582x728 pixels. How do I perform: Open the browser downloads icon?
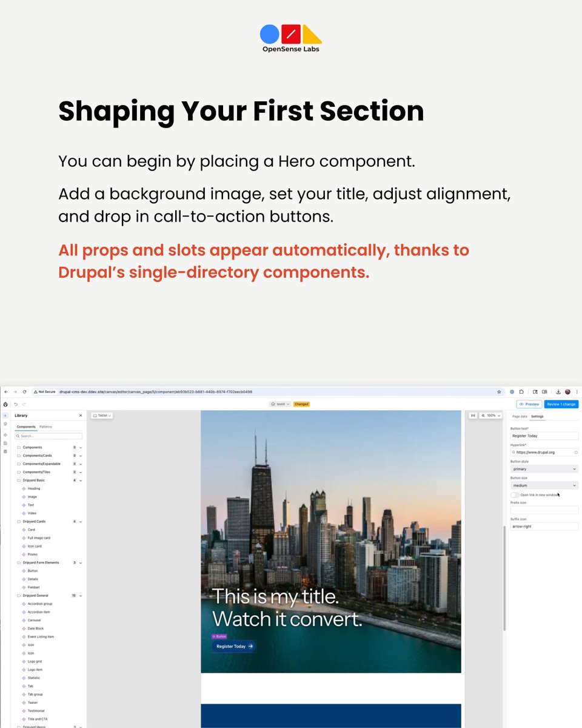click(x=558, y=392)
